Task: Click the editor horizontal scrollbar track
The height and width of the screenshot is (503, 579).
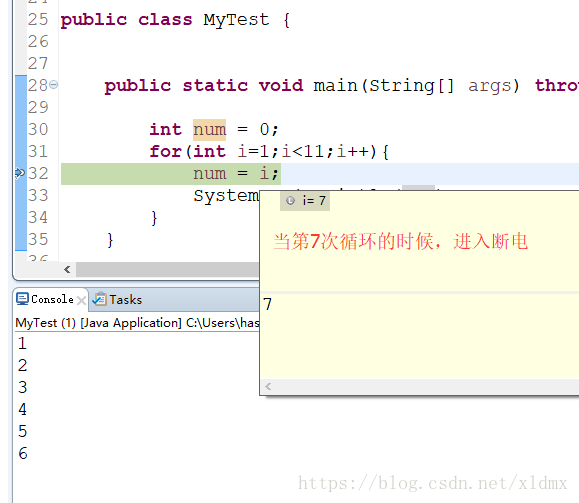Action: [x=167, y=270]
